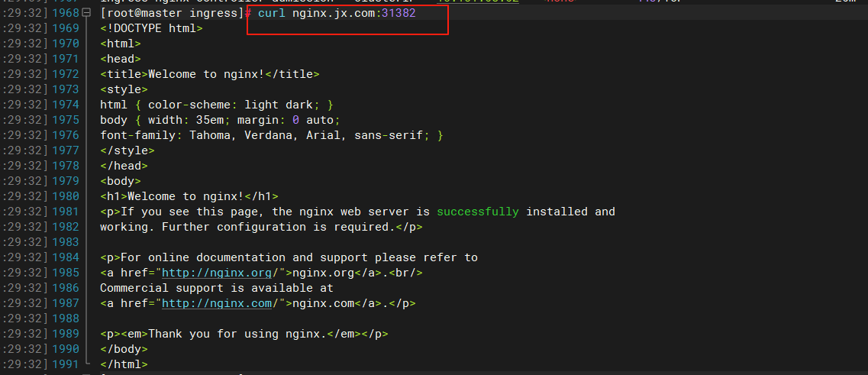Click the opening '<head>' tag line
The height and width of the screenshot is (375, 868).
(121, 59)
